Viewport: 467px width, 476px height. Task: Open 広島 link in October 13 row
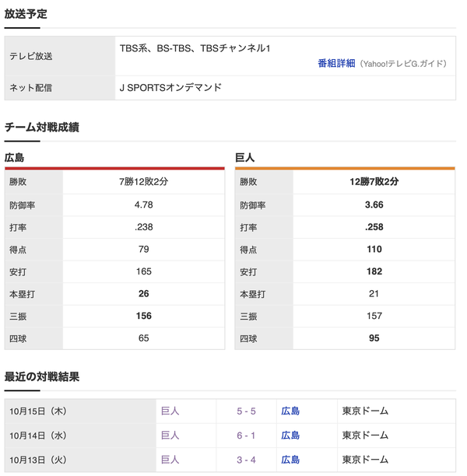[290, 460]
